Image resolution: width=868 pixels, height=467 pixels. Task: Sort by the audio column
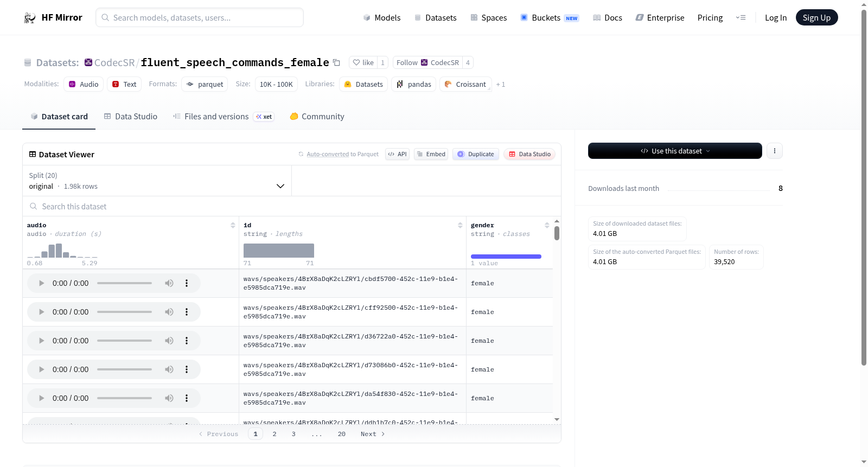tap(233, 225)
